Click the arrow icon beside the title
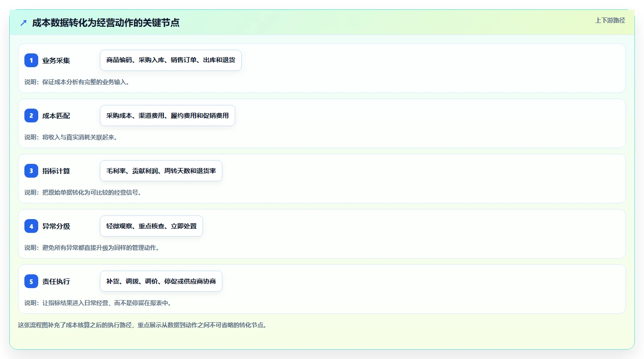The image size is (644, 359). pyautogui.click(x=23, y=23)
